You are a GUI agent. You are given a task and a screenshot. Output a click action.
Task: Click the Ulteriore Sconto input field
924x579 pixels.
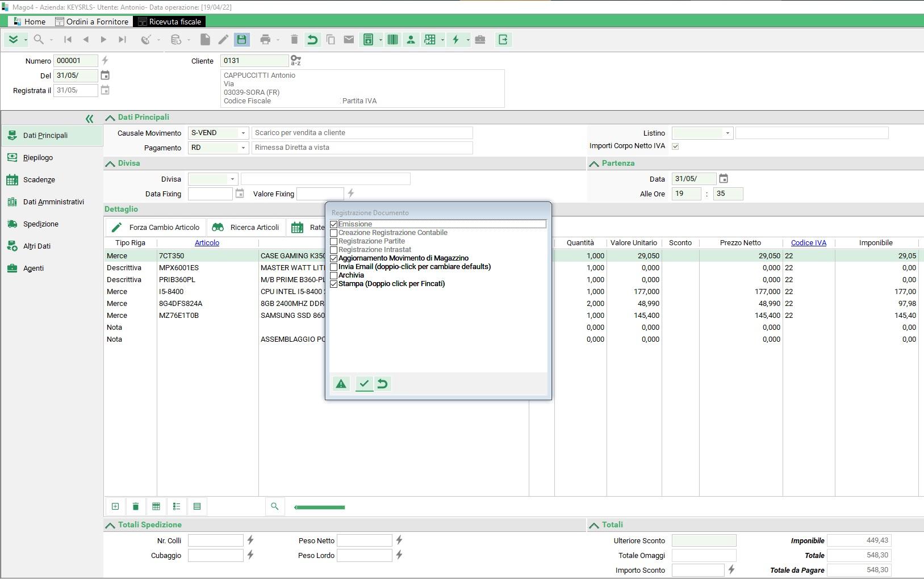(704, 540)
